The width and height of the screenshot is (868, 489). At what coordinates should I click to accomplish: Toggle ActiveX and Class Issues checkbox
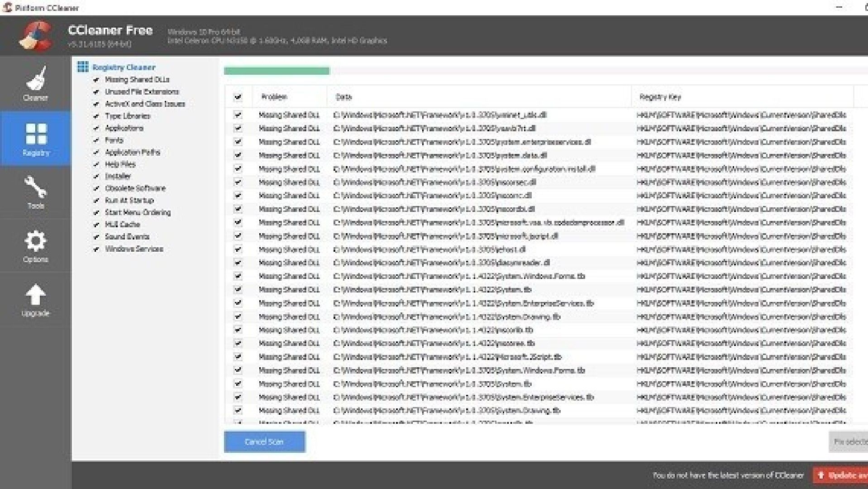click(x=96, y=104)
